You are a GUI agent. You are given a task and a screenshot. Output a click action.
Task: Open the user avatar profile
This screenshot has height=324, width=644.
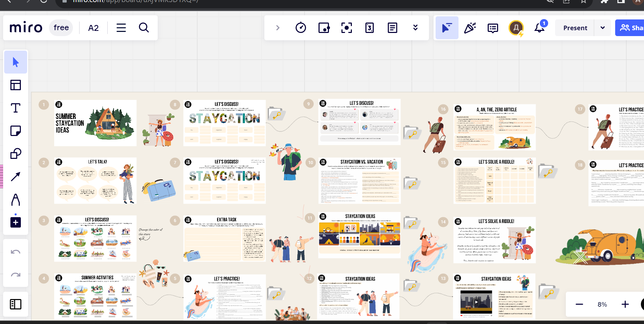pos(516,28)
